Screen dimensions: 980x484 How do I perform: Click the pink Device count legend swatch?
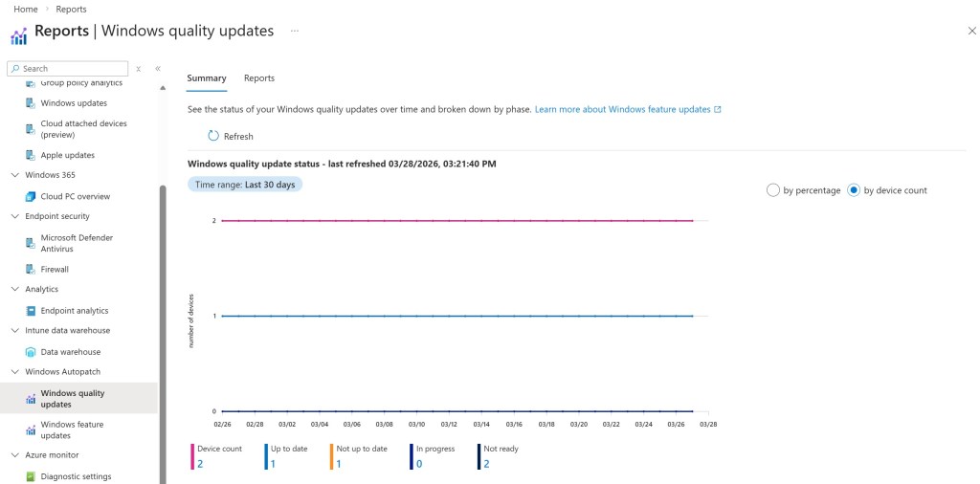tap(192, 456)
